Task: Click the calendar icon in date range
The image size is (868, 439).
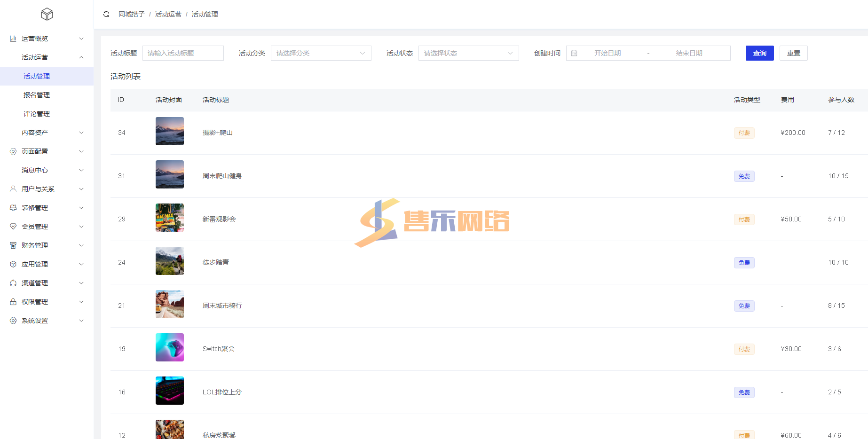Action: pyautogui.click(x=574, y=53)
